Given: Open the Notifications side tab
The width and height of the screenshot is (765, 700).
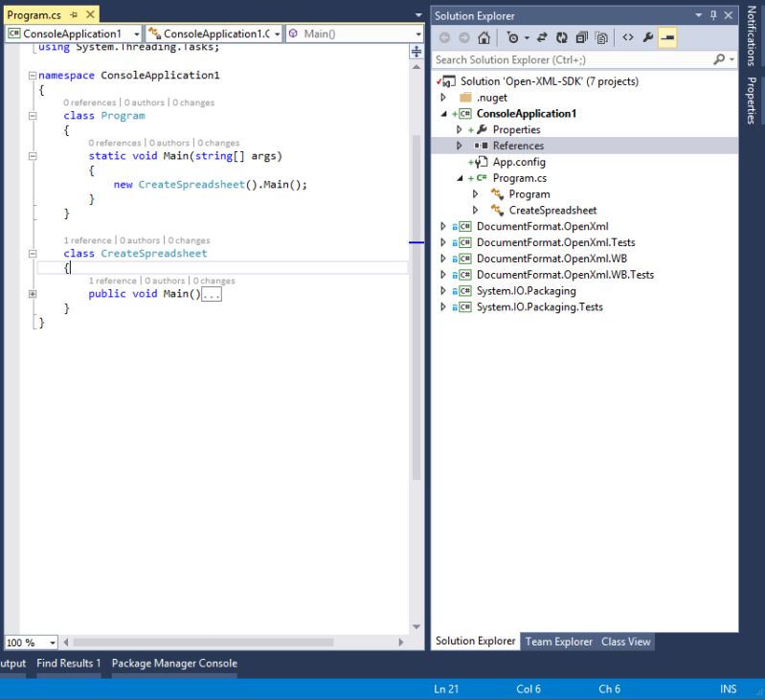Looking at the screenshot, I should (x=752, y=35).
